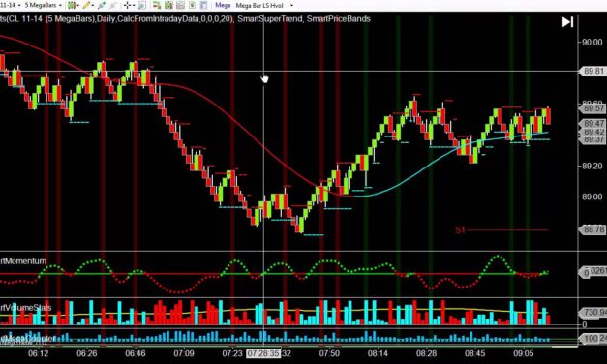This screenshot has width=607, height=364.
Task: Select the 89.81 crosshair price marker
Action: point(592,71)
